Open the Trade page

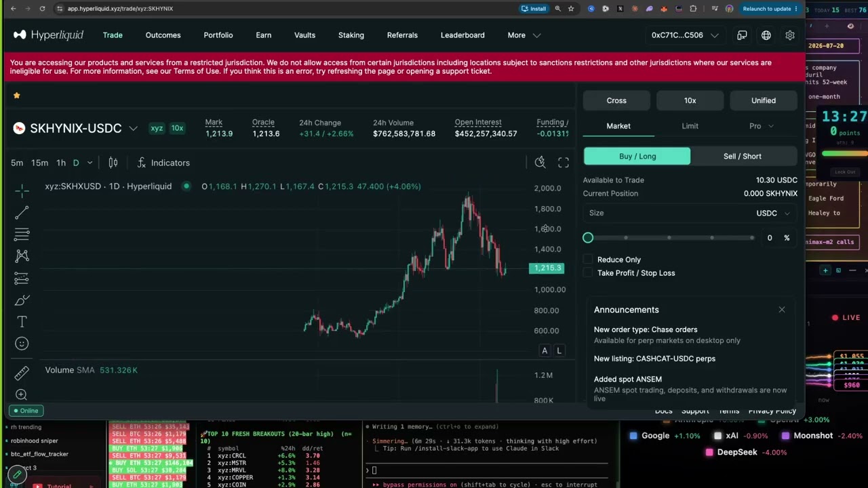(x=113, y=35)
